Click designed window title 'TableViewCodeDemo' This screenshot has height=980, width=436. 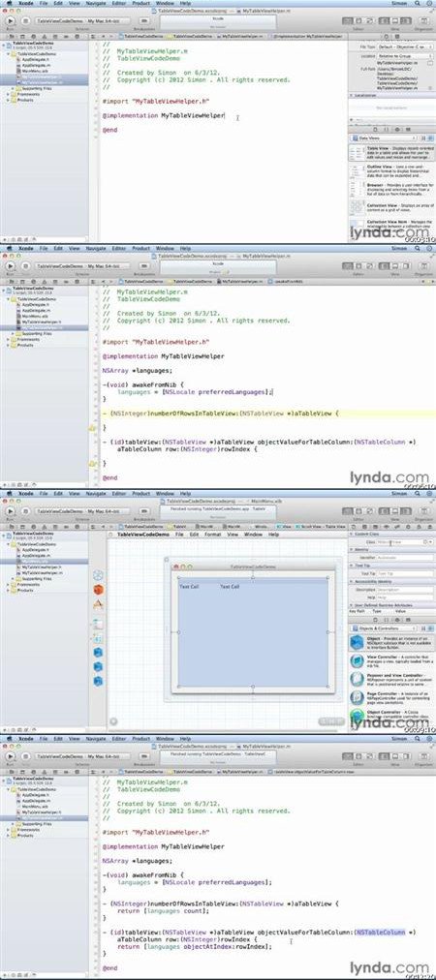252,567
